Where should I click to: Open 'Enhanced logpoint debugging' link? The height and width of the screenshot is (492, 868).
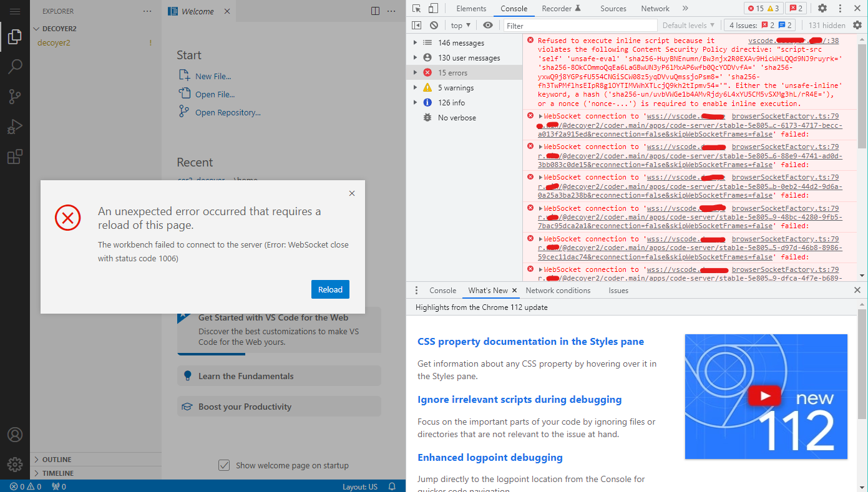(x=490, y=458)
